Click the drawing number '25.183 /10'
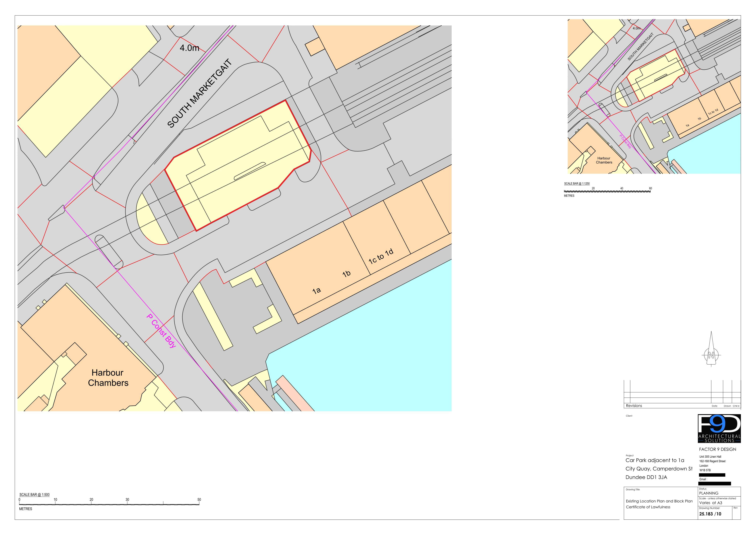This screenshot has width=756, height=535. click(x=710, y=514)
